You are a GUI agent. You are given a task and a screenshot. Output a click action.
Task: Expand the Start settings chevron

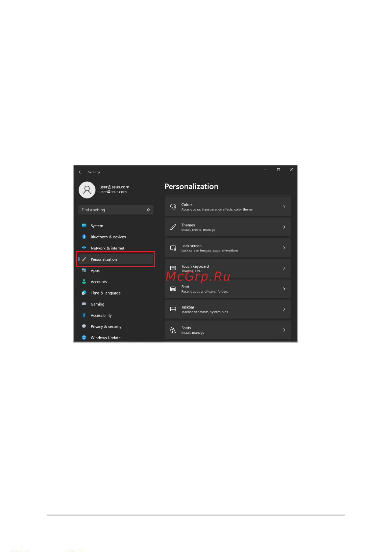284,289
